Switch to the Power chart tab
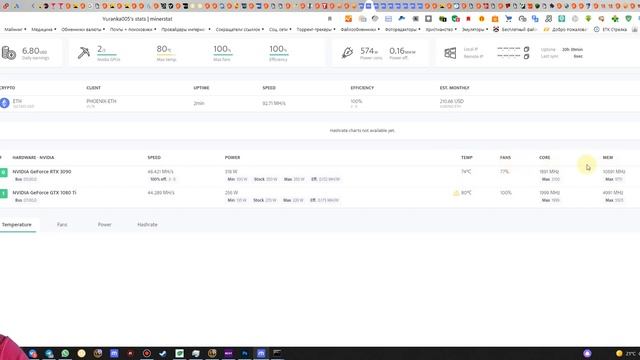Viewport: 640px width, 360px height. [x=104, y=224]
